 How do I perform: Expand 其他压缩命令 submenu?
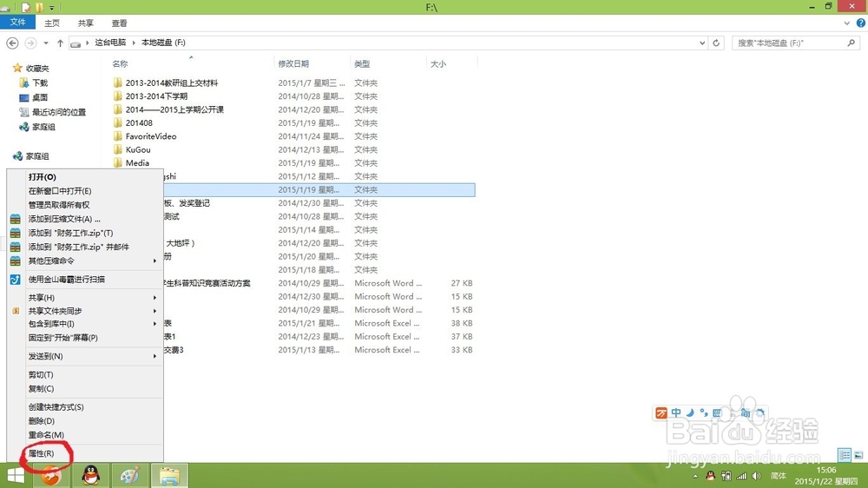155,260
